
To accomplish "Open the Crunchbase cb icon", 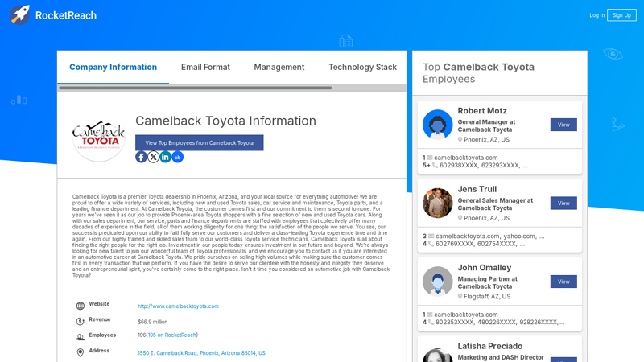I will (177, 157).
